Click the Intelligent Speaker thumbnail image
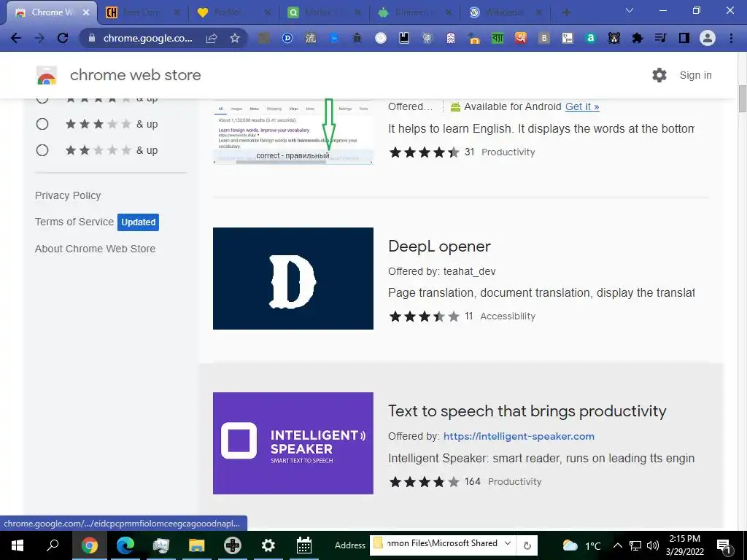Image resolution: width=747 pixels, height=560 pixels. pyautogui.click(x=293, y=443)
